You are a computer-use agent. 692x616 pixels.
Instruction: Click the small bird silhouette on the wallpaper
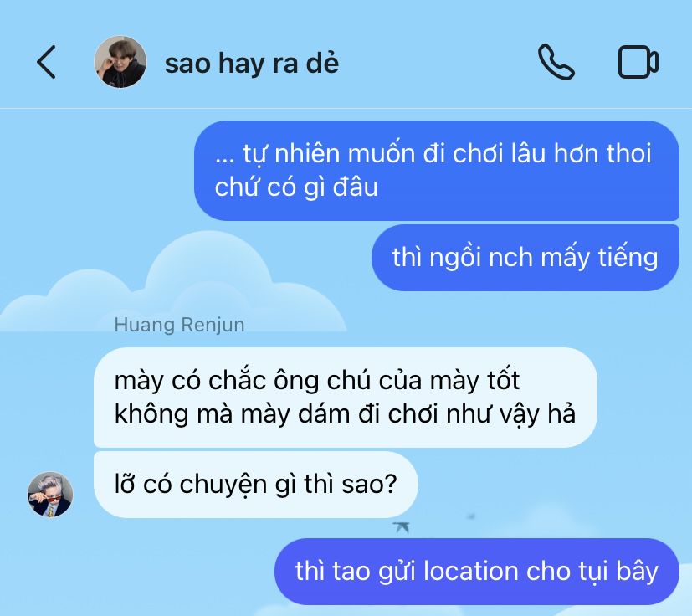click(401, 526)
